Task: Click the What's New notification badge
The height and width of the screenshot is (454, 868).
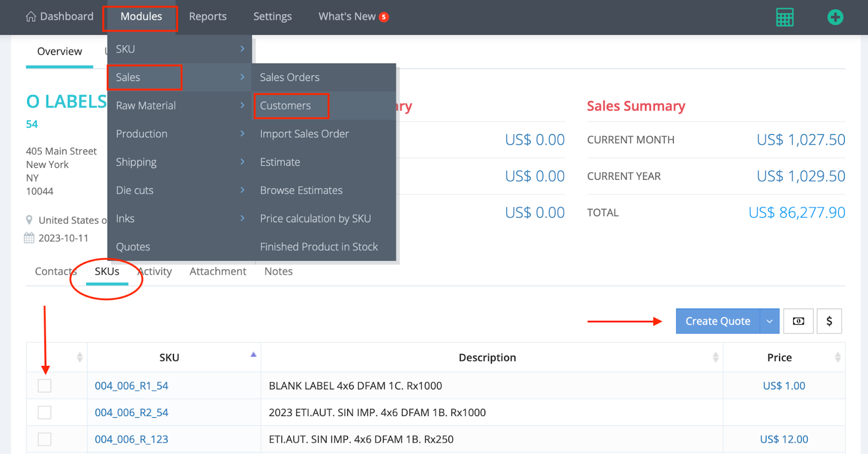Action: (384, 17)
